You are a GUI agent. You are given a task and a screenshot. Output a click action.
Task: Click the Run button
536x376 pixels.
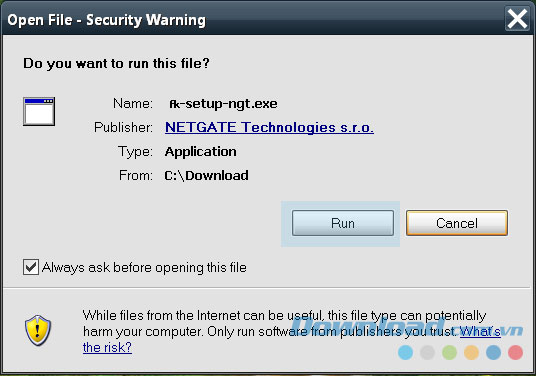[343, 223]
